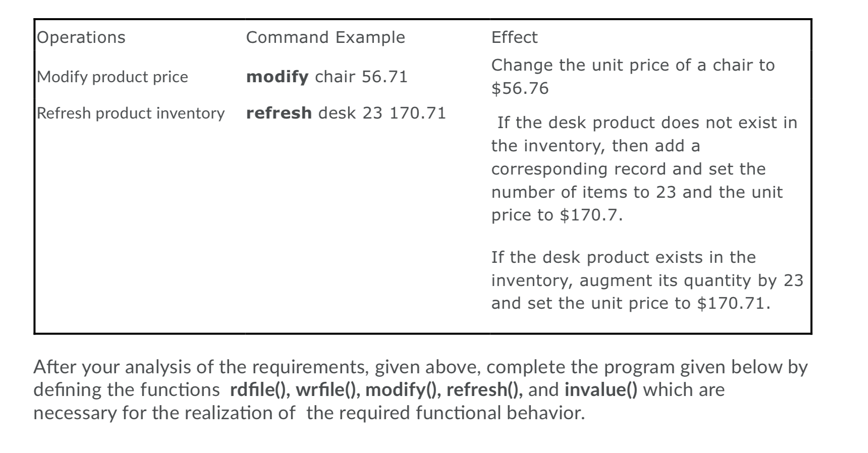Click the $170.7. unit price text
Image resolution: width=868 pixels, height=453 pixels.
(591, 215)
